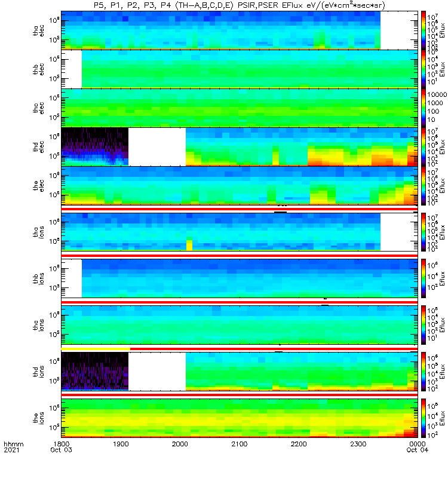Click the plot title starting with P5, P1, P2
The image size is (448, 478).
pyautogui.click(x=240, y=5)
